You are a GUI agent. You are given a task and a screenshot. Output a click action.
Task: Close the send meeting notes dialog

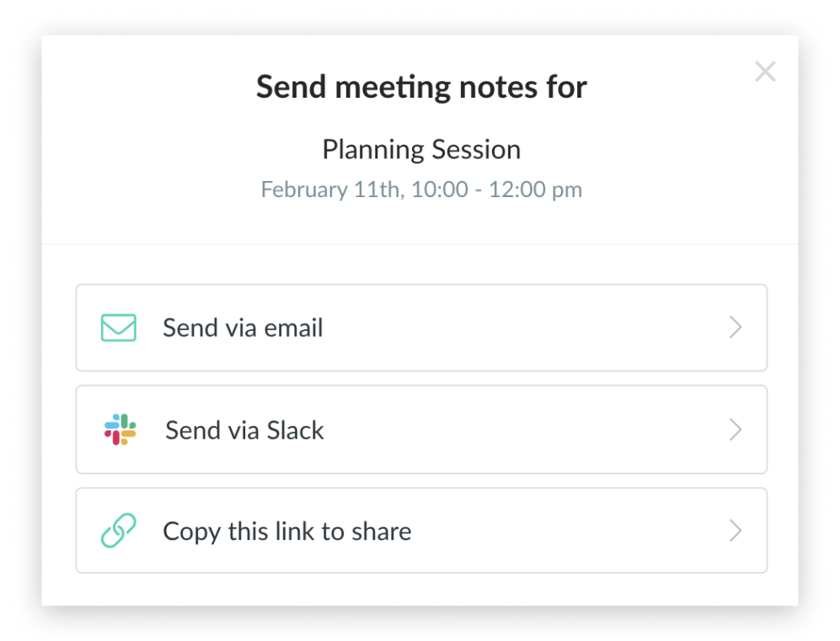765,72
